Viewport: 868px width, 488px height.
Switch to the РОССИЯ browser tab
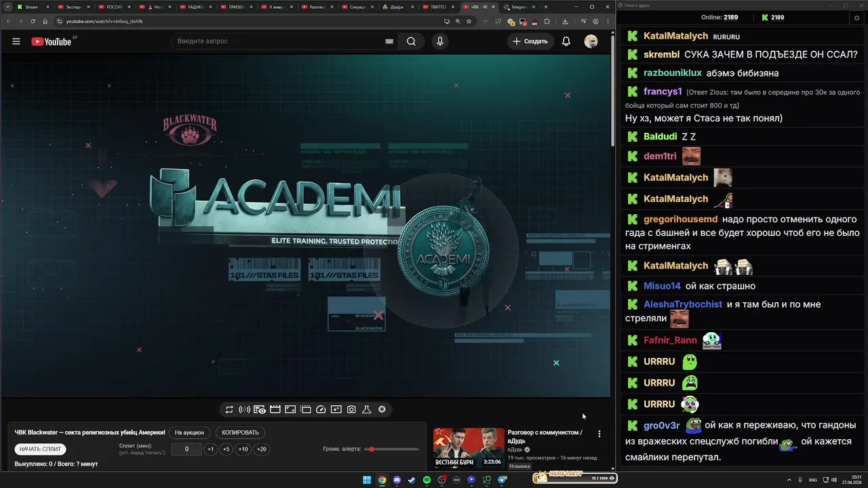click(x=114, y=7)
